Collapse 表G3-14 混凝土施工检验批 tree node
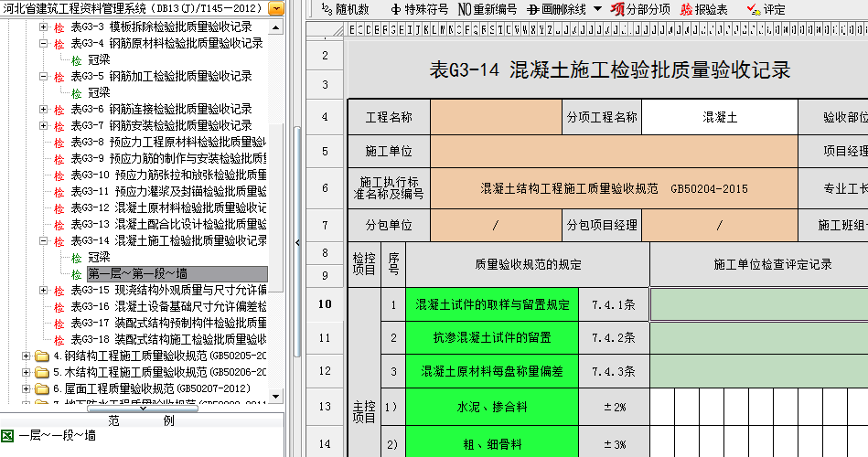This screenshot has height=457, width=868. [43, 241]
